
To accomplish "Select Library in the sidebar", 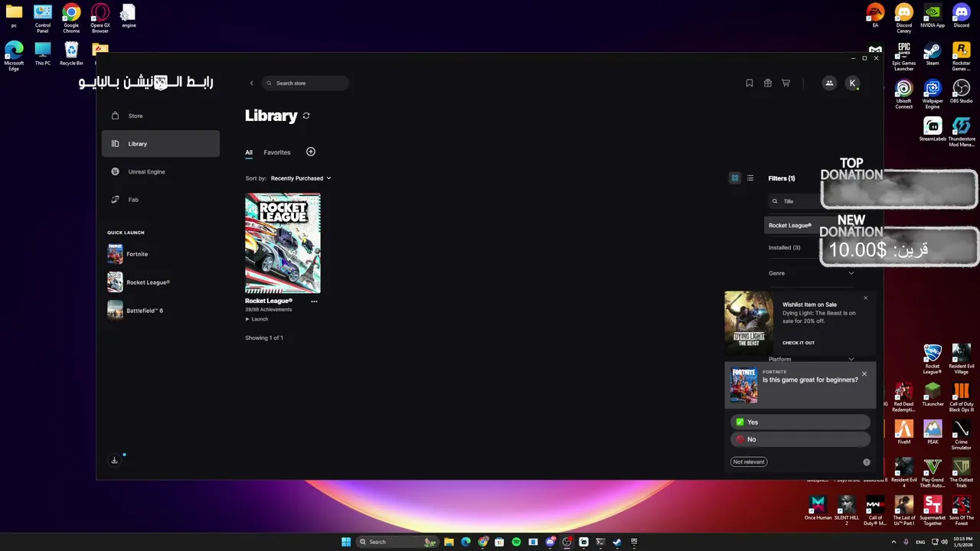I will pyautogui.click(x=160, y=144).
